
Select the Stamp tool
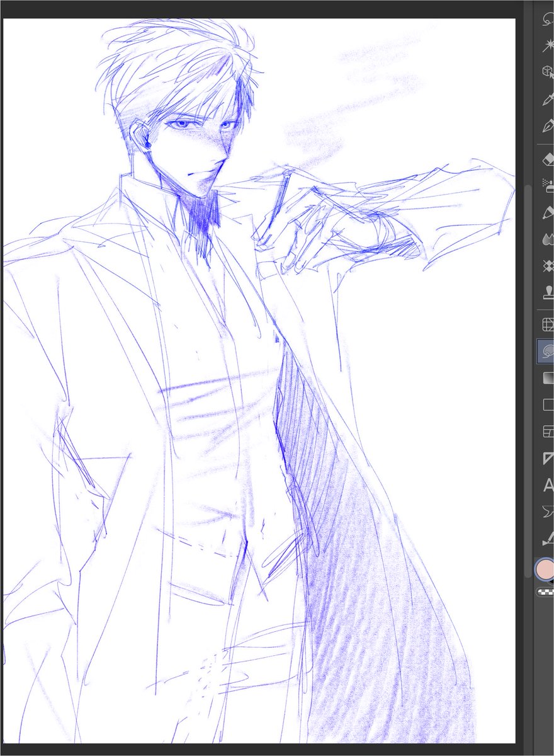coord(547,292)
